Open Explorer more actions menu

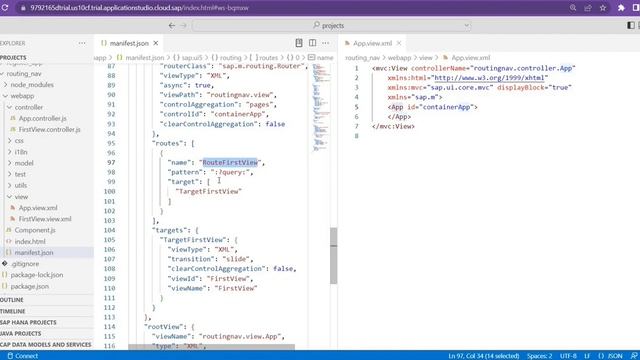pyautogui.click(x=82, y=43)
